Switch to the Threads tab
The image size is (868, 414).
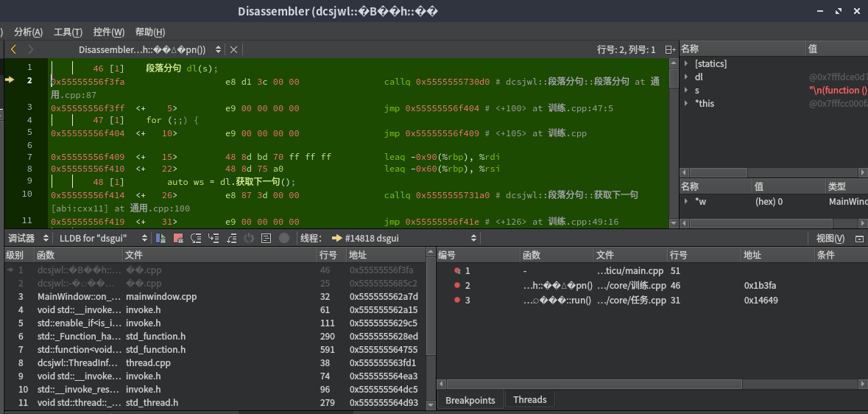click(x=530, y=399)
